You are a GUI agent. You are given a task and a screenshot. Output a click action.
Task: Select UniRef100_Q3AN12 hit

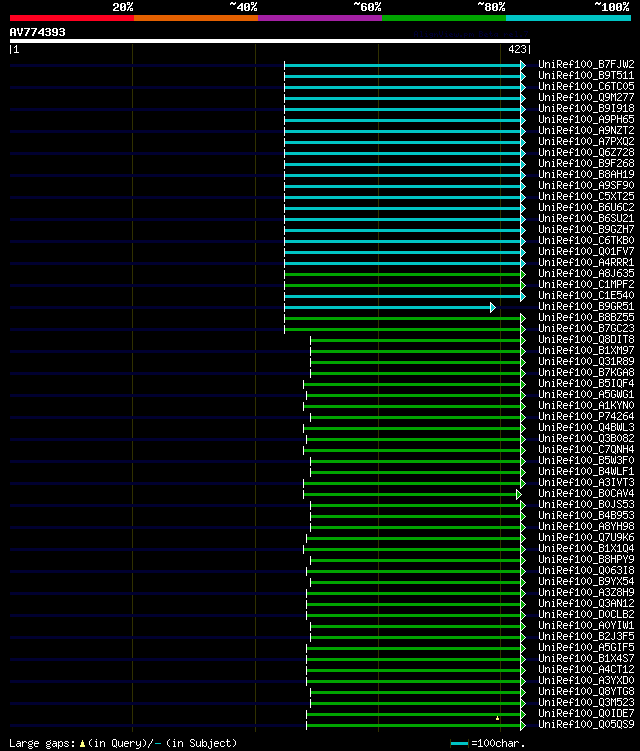586,604
